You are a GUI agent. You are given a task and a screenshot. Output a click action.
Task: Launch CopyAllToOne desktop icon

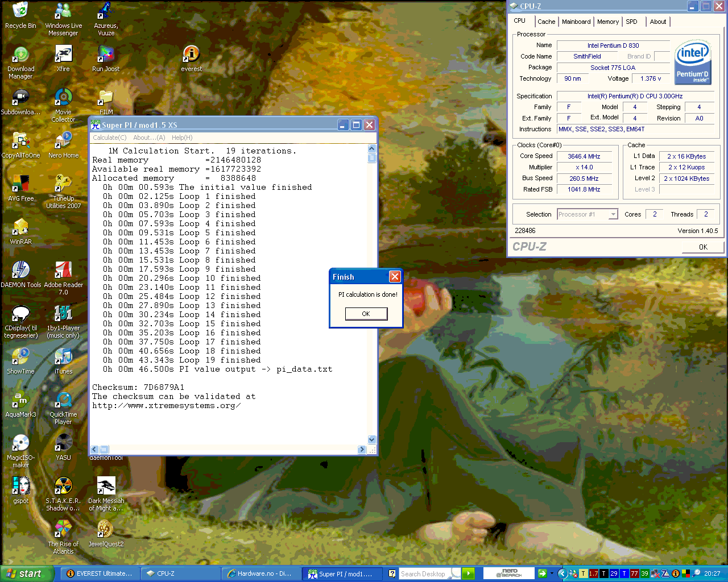click(20, 145)
